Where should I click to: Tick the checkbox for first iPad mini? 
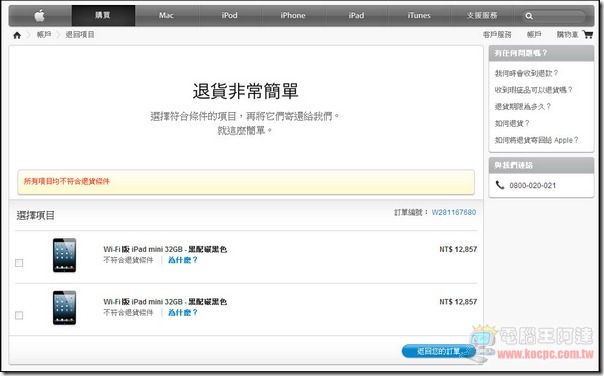(19, 263)
